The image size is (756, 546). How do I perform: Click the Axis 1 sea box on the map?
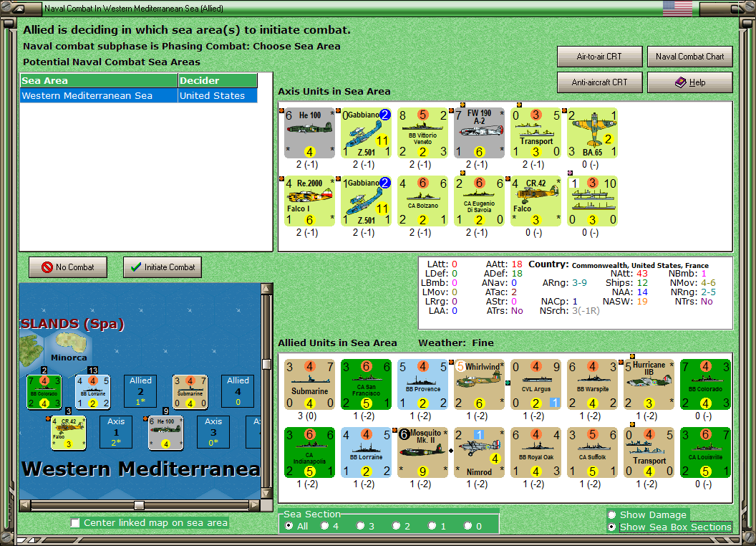tap(116, 432)
